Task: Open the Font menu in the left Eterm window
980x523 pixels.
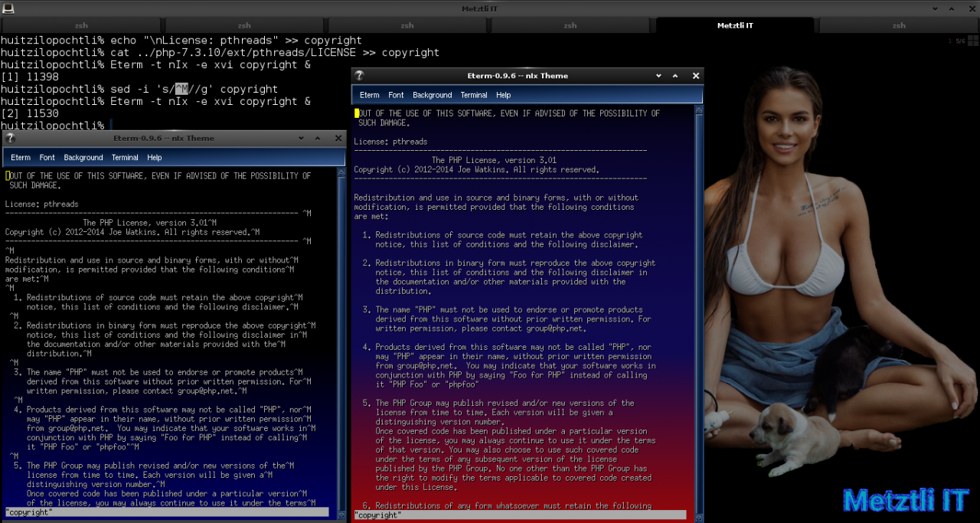Action: coord(47,158)
